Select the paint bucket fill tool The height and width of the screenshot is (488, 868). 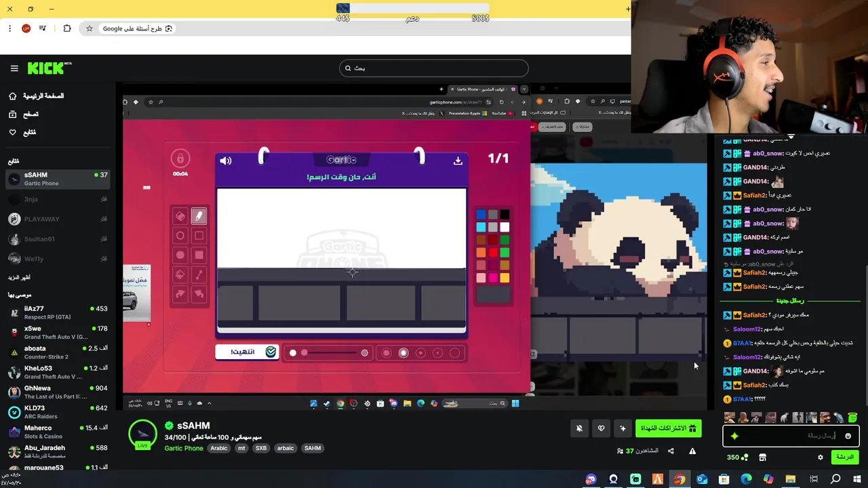180,275
